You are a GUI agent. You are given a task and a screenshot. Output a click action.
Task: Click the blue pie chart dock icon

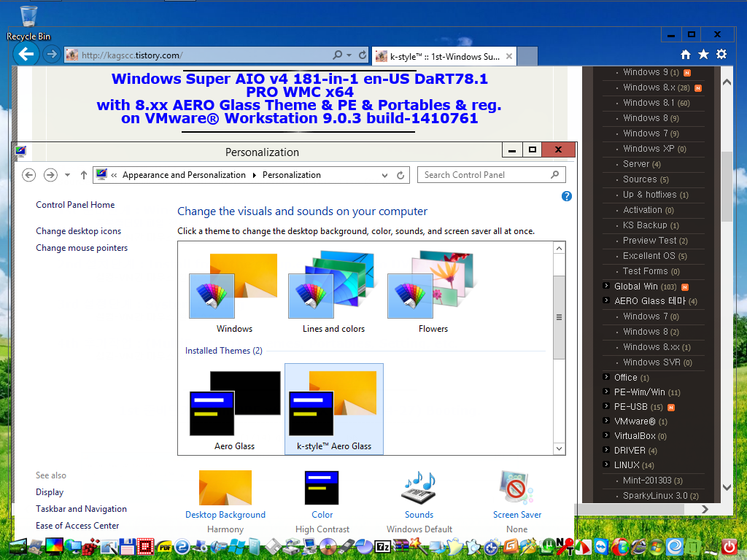coord(365,547)
